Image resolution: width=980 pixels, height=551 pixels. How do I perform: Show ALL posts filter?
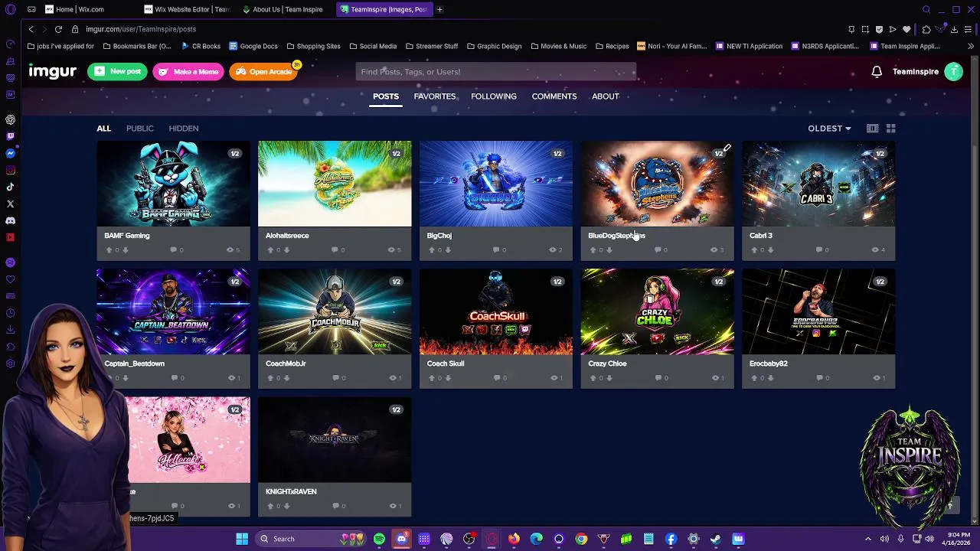tap(103, 129)
